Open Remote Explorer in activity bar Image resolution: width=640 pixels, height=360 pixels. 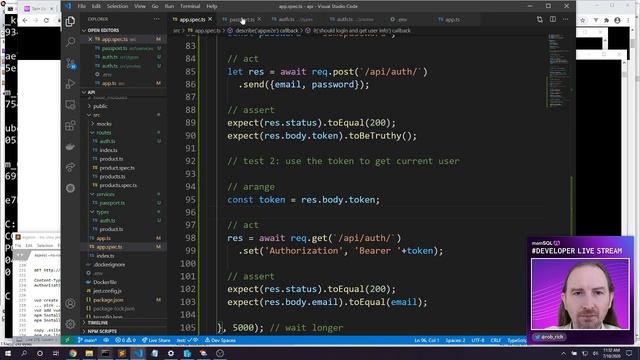point(70,105)
